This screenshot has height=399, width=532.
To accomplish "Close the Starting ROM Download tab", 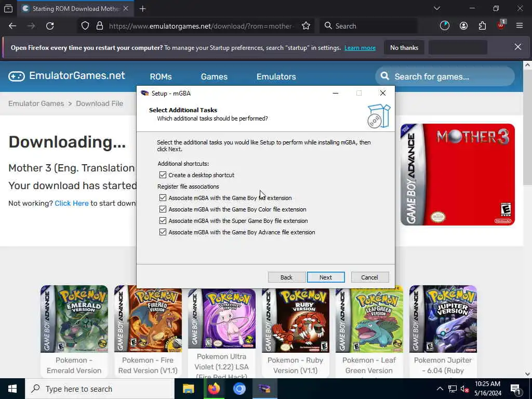I will click(126, 9).
